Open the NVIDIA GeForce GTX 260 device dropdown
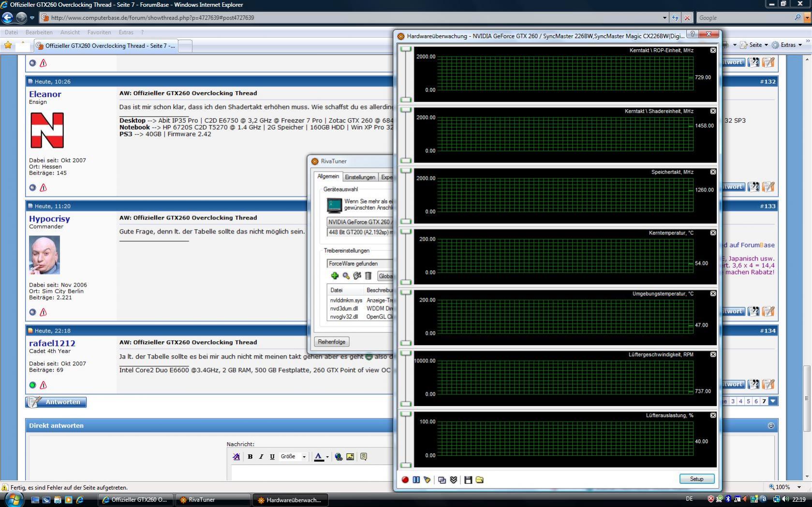The image size is (812, 507). (360, 222)
